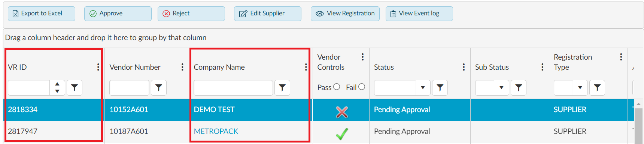Expand the Registration Type filter dropdown
The width and height of the screenshot is (644, 144).
[580, 88]
